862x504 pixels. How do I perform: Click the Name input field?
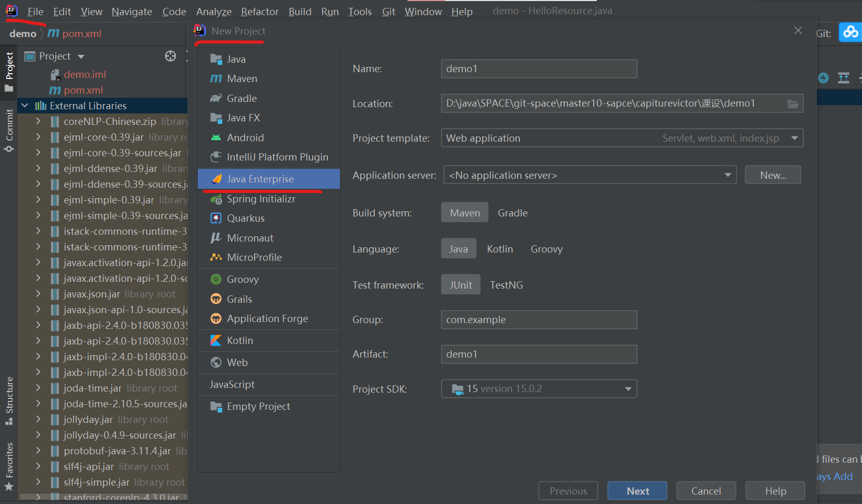coord(539,68)
